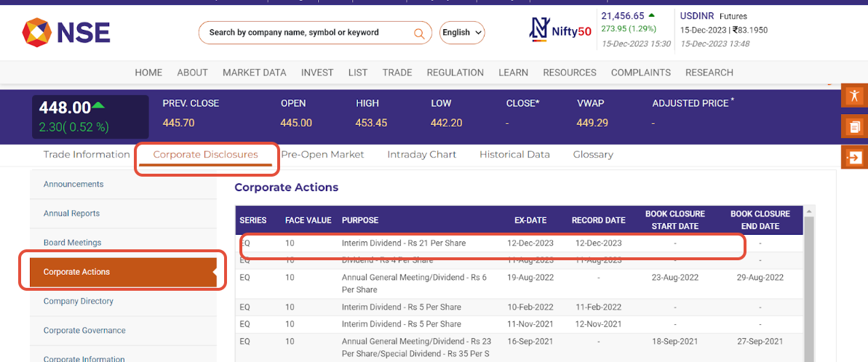Click the Nifty50 logo
The height and width of the screenshot is (362, 868).
point(560,31)
